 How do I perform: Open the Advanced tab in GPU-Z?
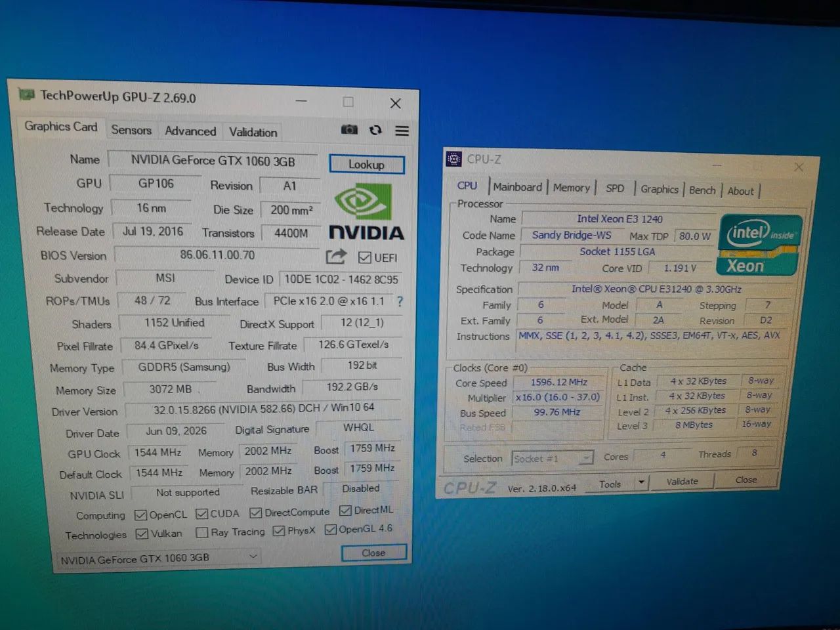(x=190, y=131)
